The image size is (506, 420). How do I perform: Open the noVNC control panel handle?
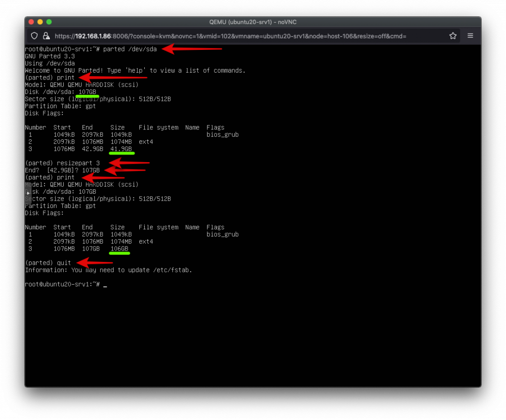pos(28,193)
